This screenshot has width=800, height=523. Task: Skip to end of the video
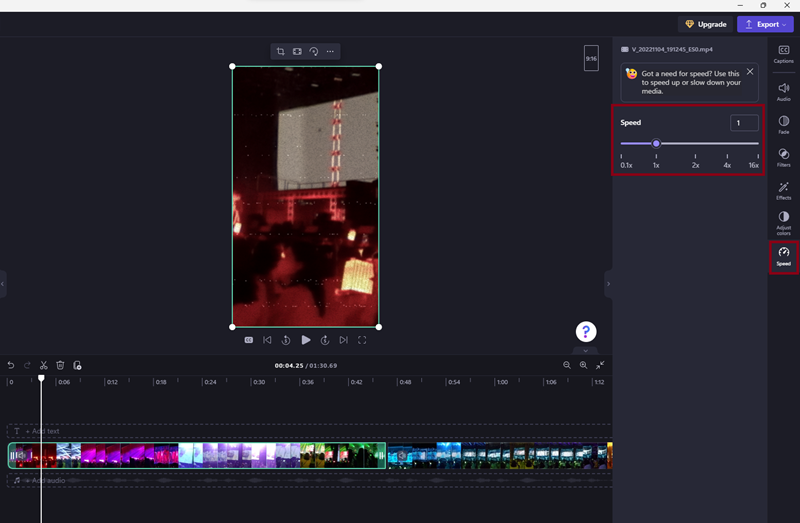point(343,340)
